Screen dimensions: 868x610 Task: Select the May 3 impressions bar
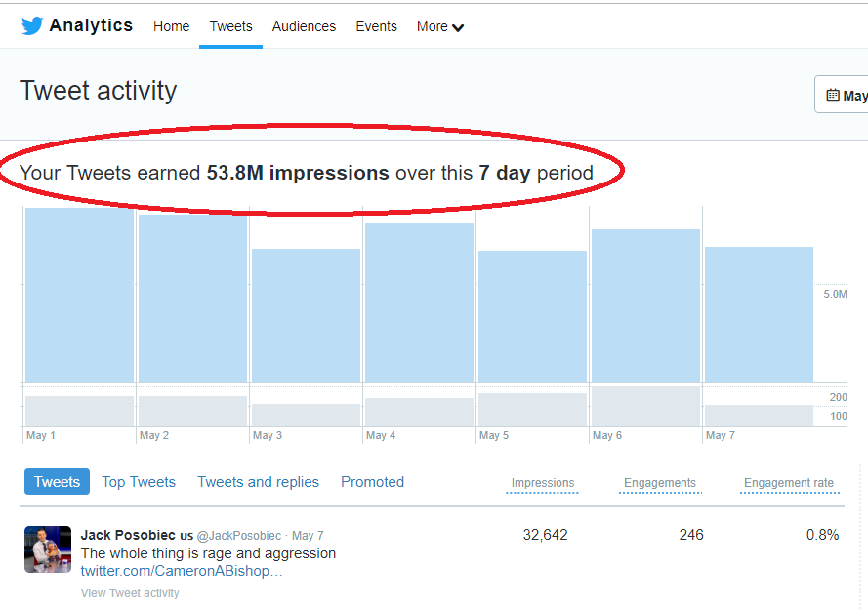click(x=307, y=315)
